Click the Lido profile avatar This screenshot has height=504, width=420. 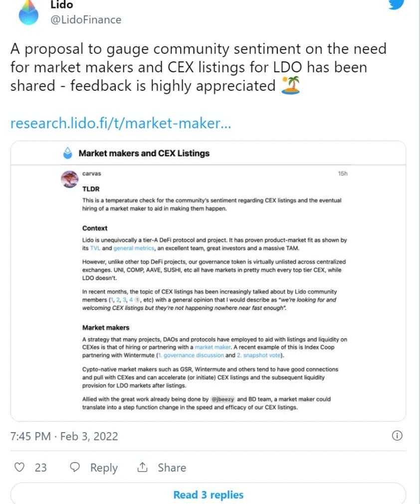[29, 12]
